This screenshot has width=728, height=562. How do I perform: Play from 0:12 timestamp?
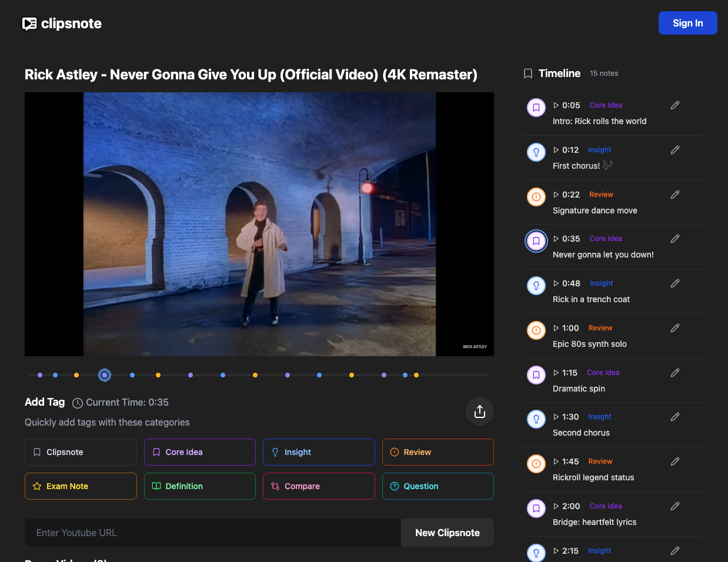click(566, 150)
